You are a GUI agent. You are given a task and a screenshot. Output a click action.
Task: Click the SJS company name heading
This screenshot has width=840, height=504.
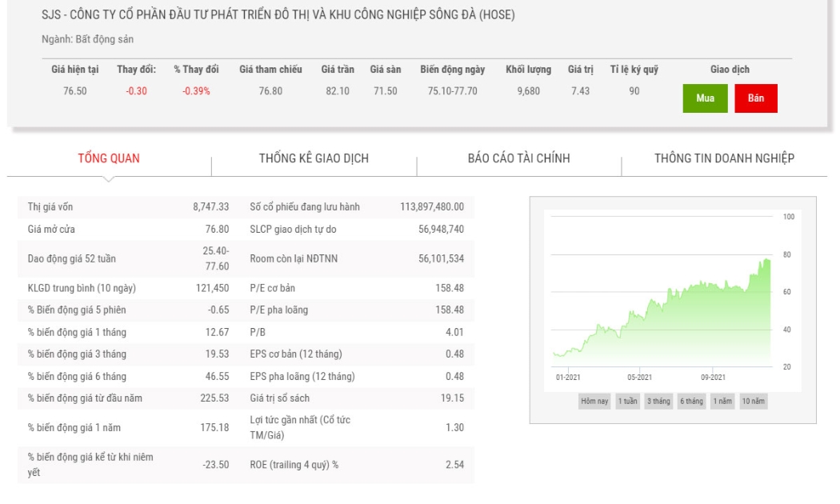[x=278, y=14]
